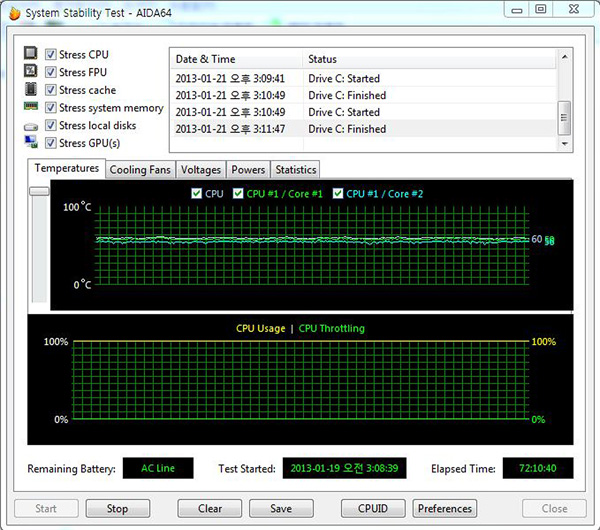
Task: Switch to the Powers tab
Action: tap(248, 170)
